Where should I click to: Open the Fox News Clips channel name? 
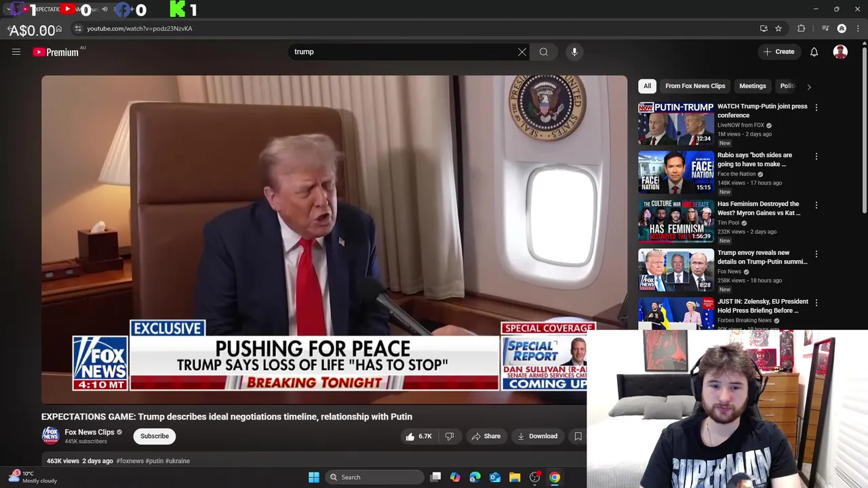[x=90, y=432]
